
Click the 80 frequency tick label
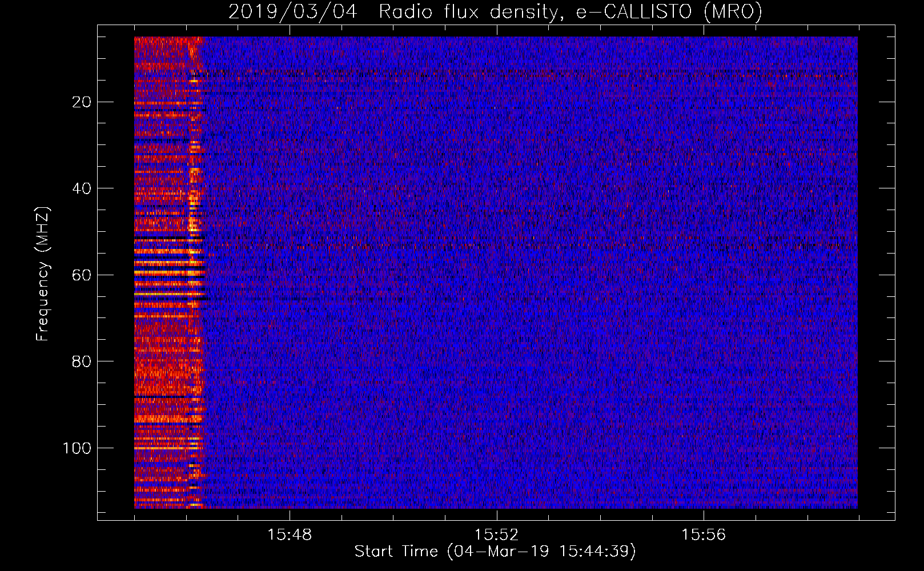tap(82, 361)
